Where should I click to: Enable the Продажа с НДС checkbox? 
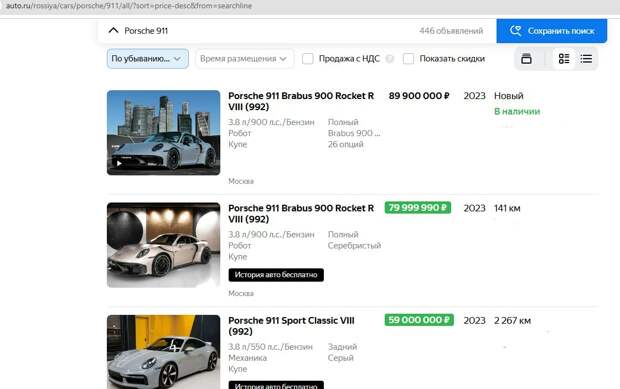(308, 59)
